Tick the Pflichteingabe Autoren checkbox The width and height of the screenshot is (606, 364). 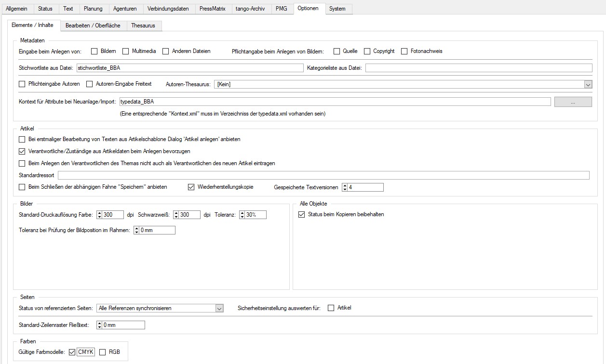point(22,84)
